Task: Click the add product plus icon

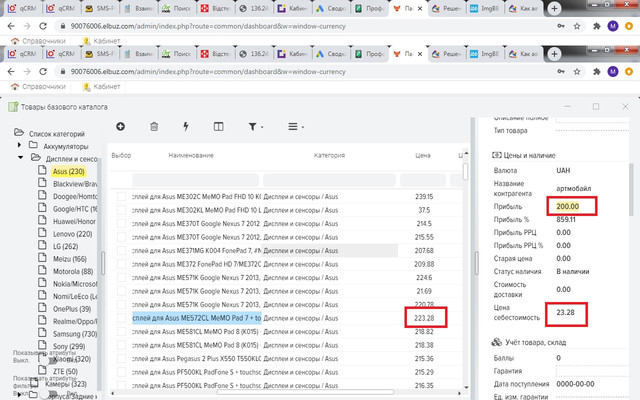Action: (120, 127)
